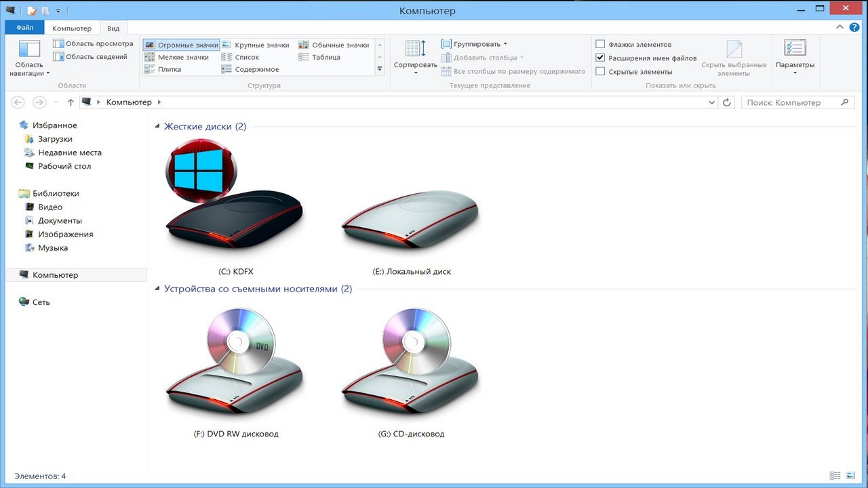Expand the layout gallery more arrow

click(x=380, y=69)
